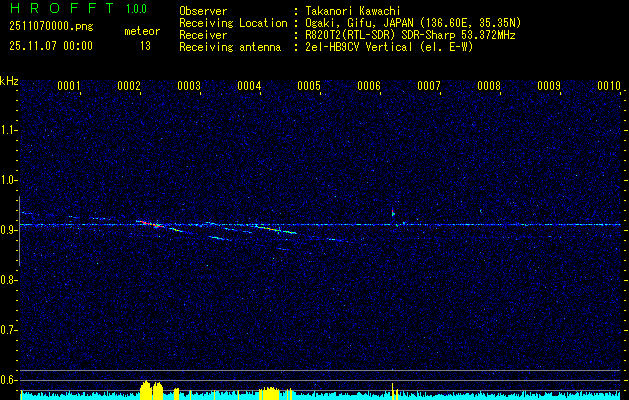This screenshot has width=629, height=400.
Task: Click the 0007 time marker
Action: click(429, 86)
